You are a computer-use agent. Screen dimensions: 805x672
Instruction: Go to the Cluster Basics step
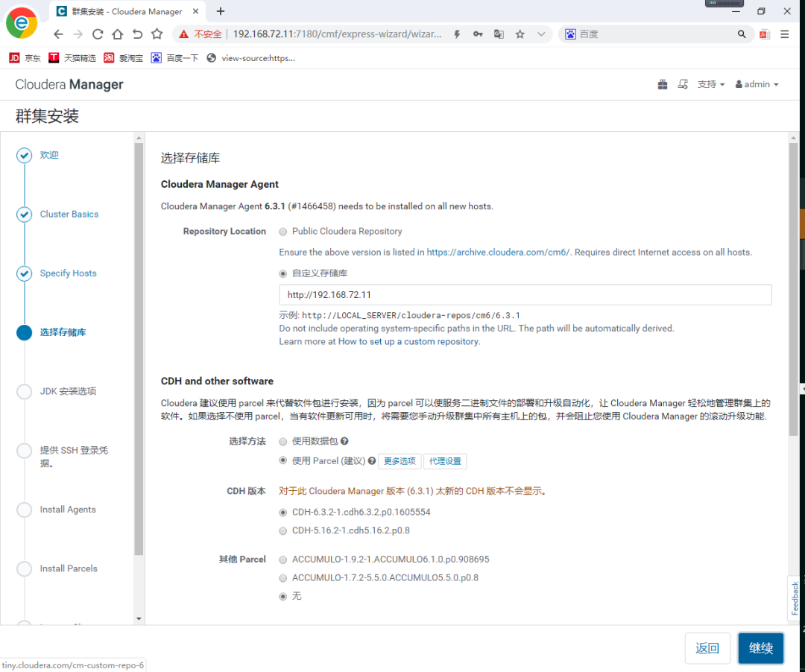coord(69,214)
